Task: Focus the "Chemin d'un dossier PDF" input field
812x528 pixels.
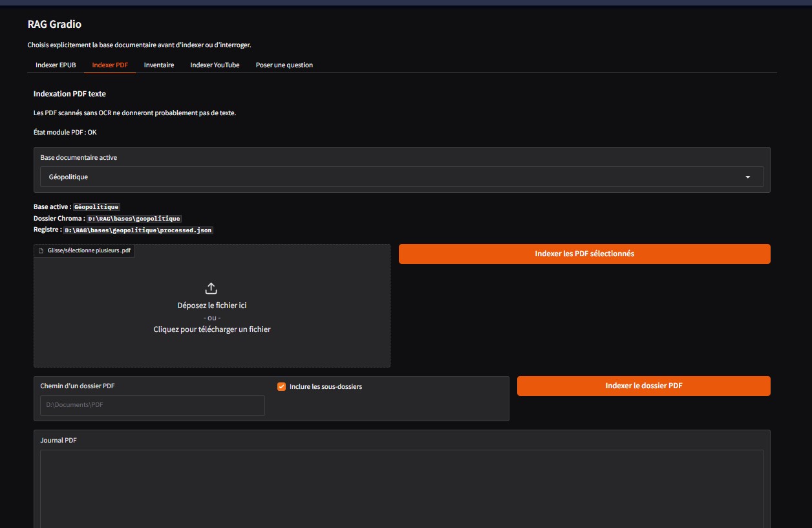Action: coord(153,406)
